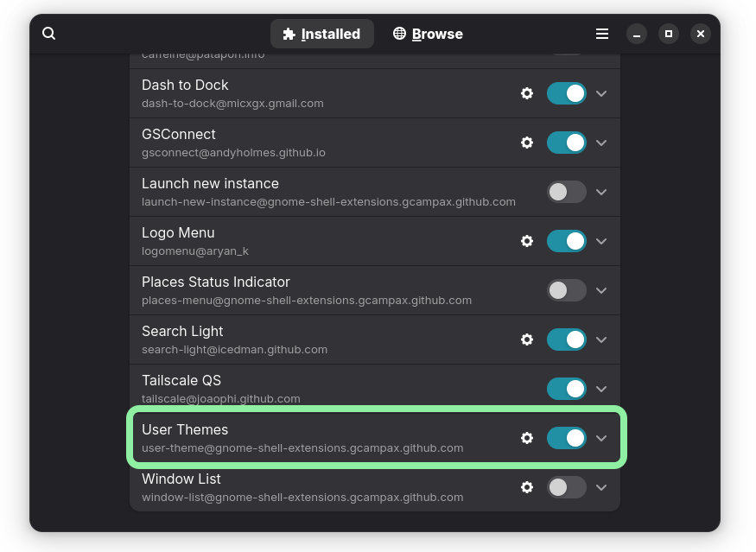The height and width of the screenshot is (552, 756).
Task: Open Search Light settings gear
Action: tap(527, 339)
